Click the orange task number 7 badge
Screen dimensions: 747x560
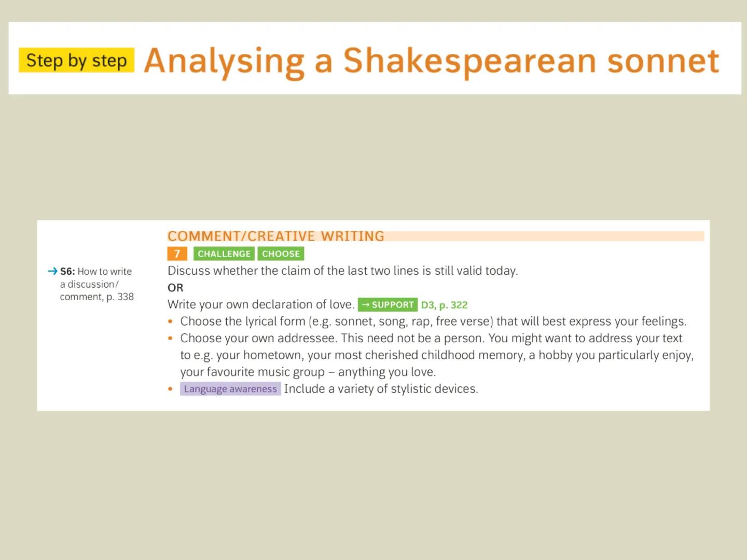(177, 254)
